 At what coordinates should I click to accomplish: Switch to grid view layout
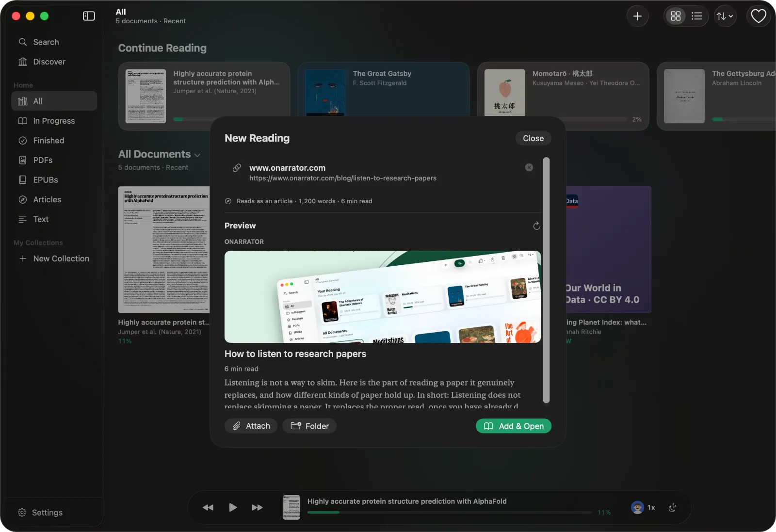click(676, 16)
